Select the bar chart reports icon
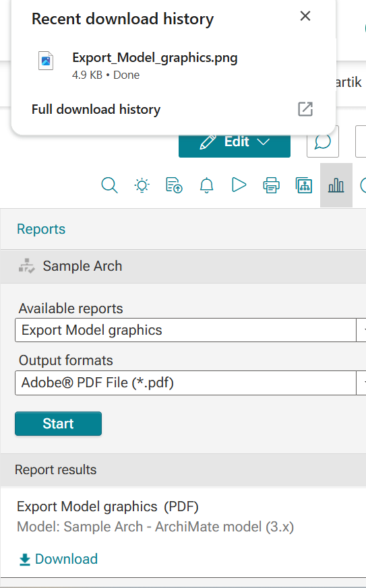Screen dimensions: 366x588 point(336,185)
